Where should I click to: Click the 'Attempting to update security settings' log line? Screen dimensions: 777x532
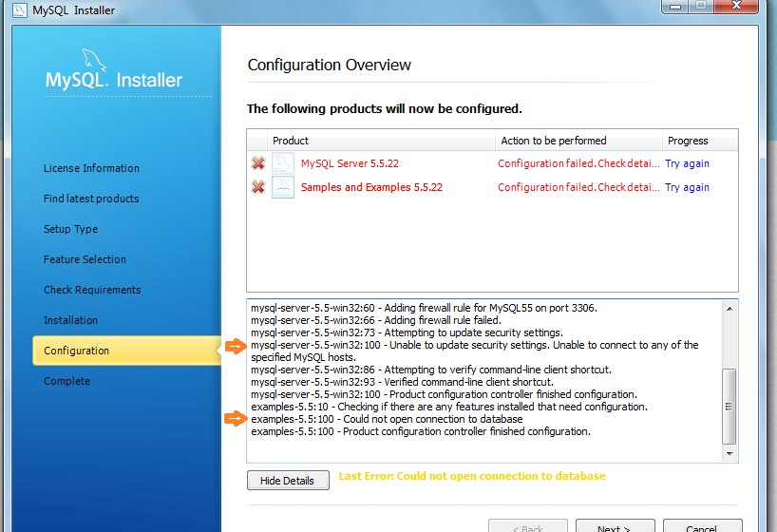coord(407,332)
